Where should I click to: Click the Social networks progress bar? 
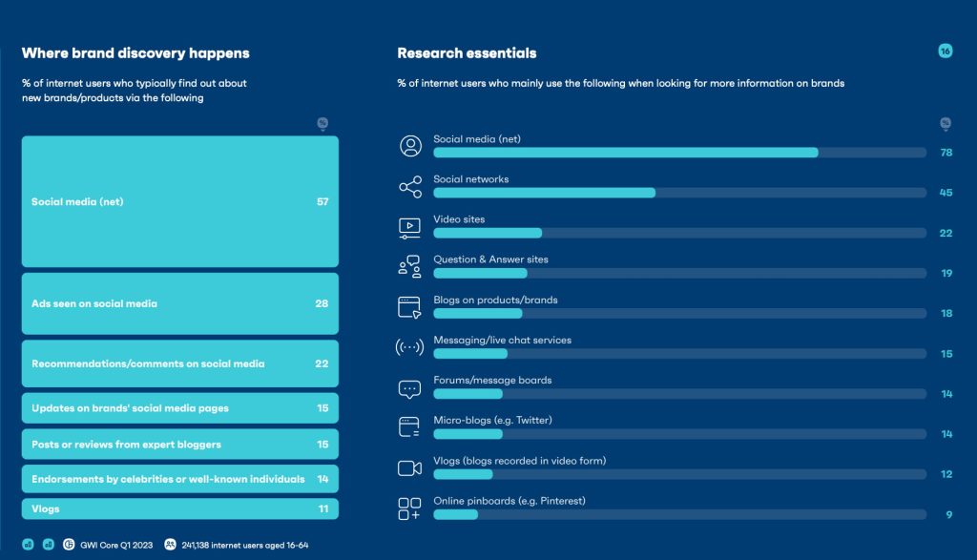pos(679,193)
